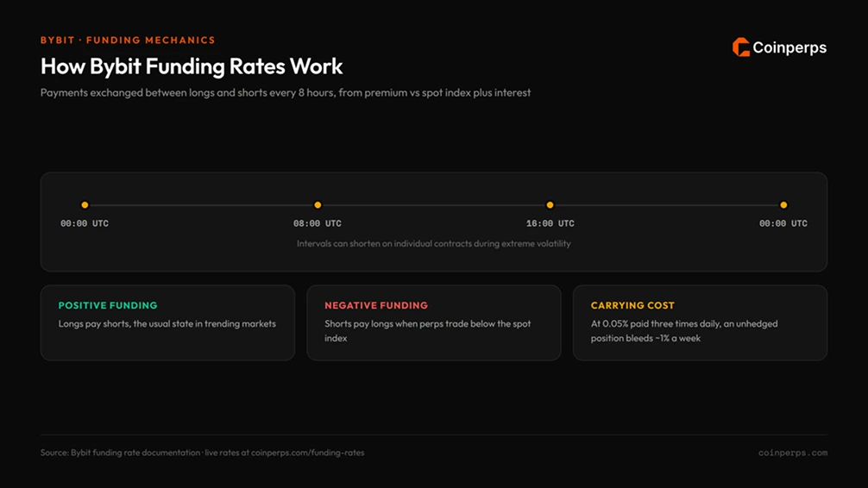Click the subtitle about payments every 8 hours

[x=286, y=93]
